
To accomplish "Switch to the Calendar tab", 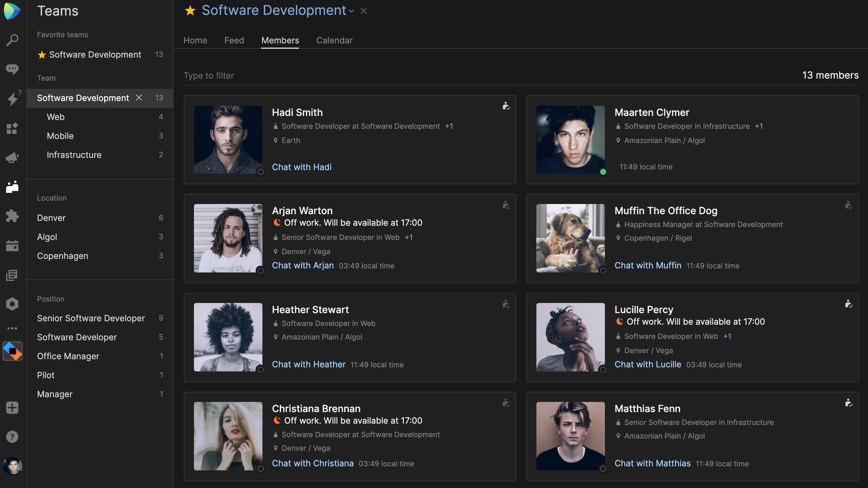I will pyautogui.click(x=334, y=40).
